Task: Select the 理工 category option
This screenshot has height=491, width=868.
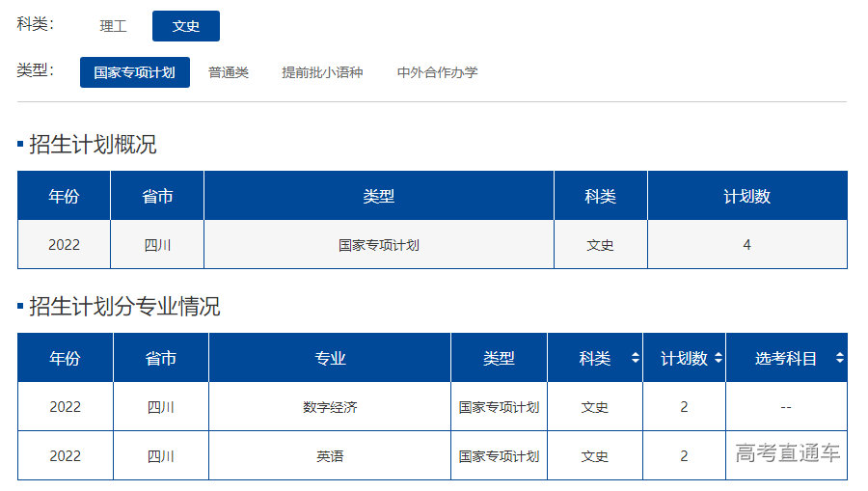Action: coord(113,26)
